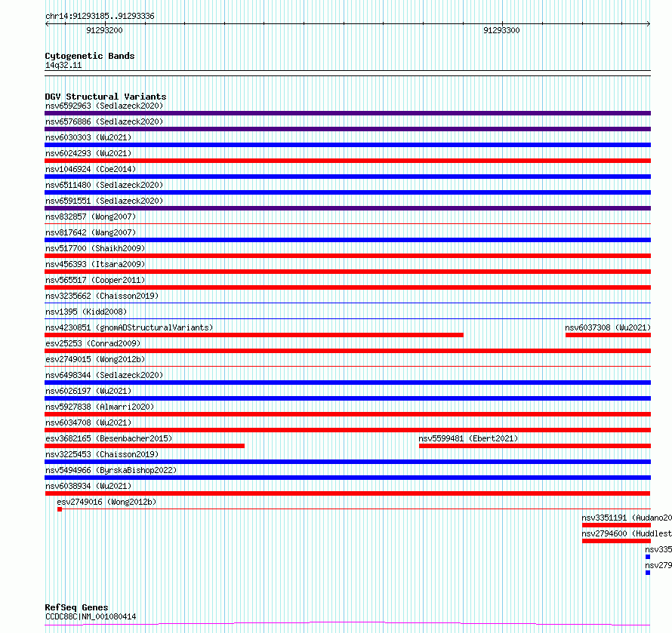The width and height of the screenshot is (672, 633).
Task: Click the red bar under nsv2794600
Action: 616,541
